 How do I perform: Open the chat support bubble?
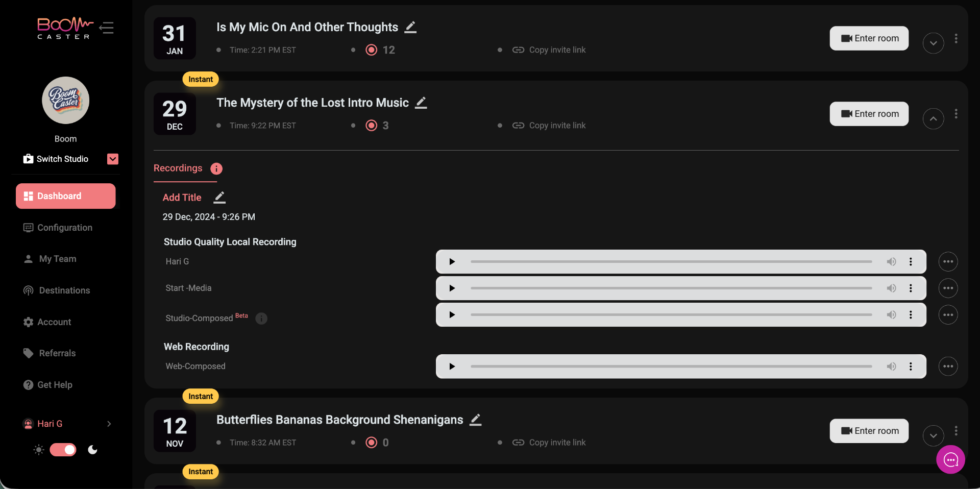coord(950,460)
